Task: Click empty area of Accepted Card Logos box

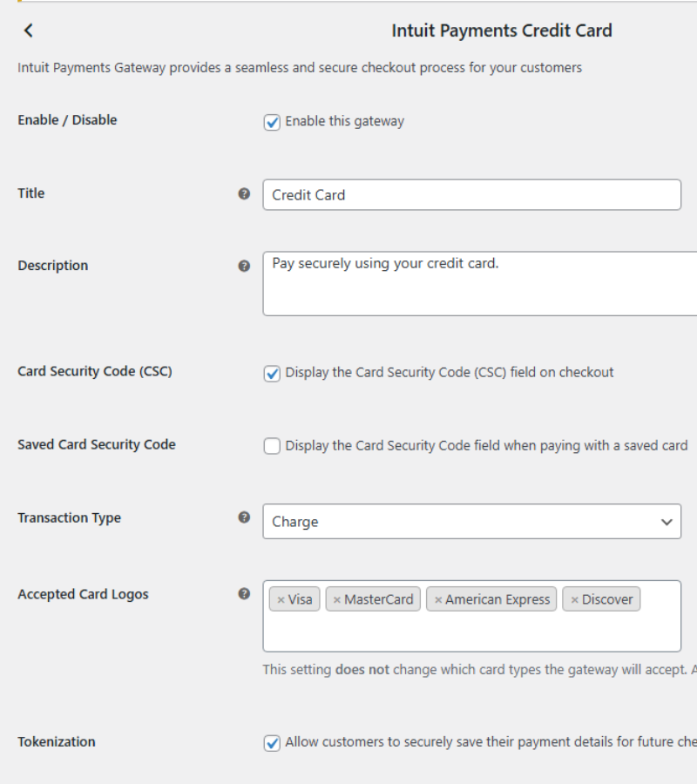Action: click(x=470, y=632)
